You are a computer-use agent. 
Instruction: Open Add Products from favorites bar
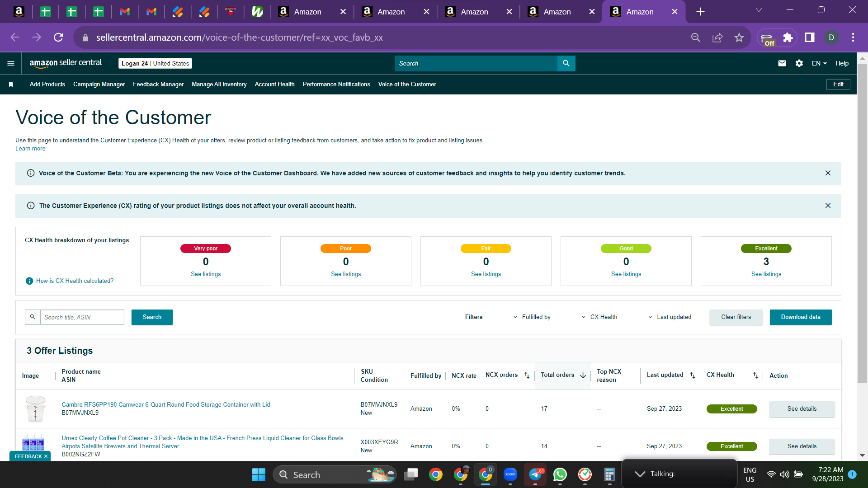[47, 84]
